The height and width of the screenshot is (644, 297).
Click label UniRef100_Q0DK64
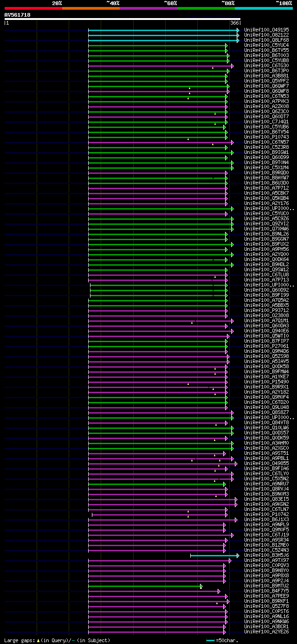266,259
